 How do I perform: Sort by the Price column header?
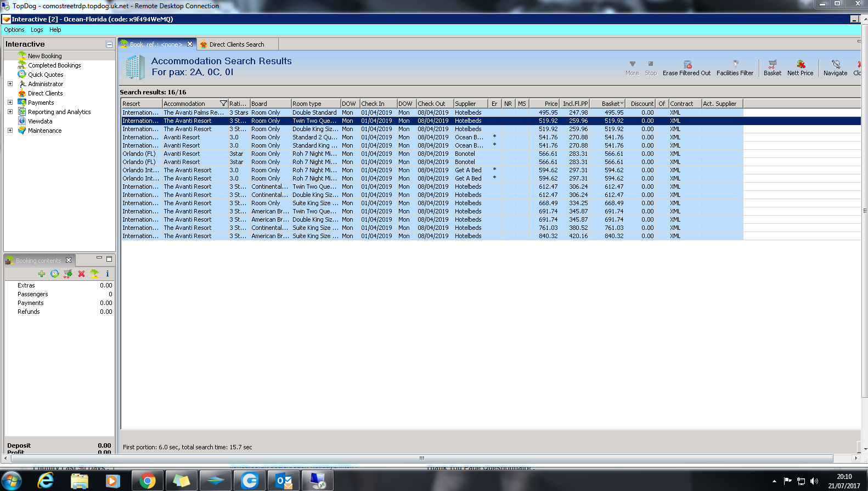[x=544, y=104]
